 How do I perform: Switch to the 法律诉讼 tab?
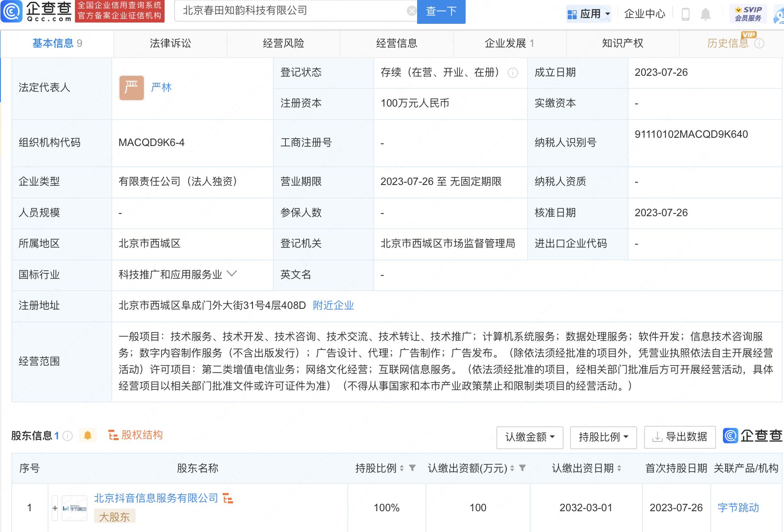click(x=170, y=43)
